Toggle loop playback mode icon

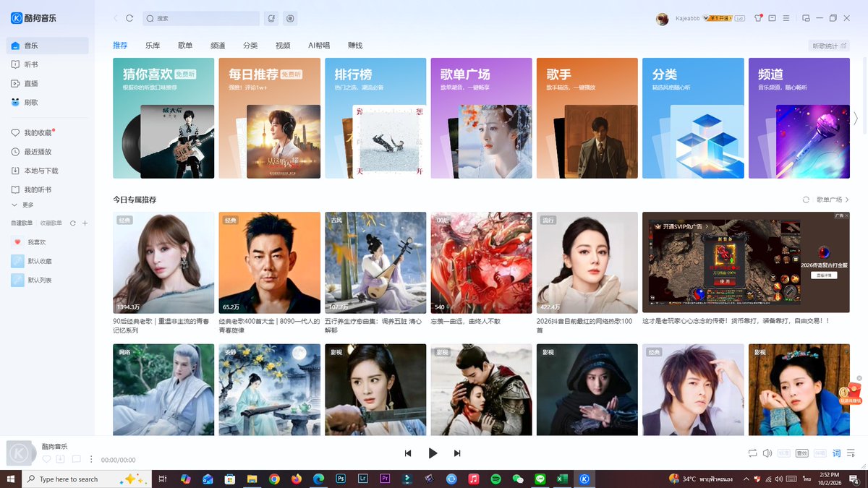(x=752, y=453)
